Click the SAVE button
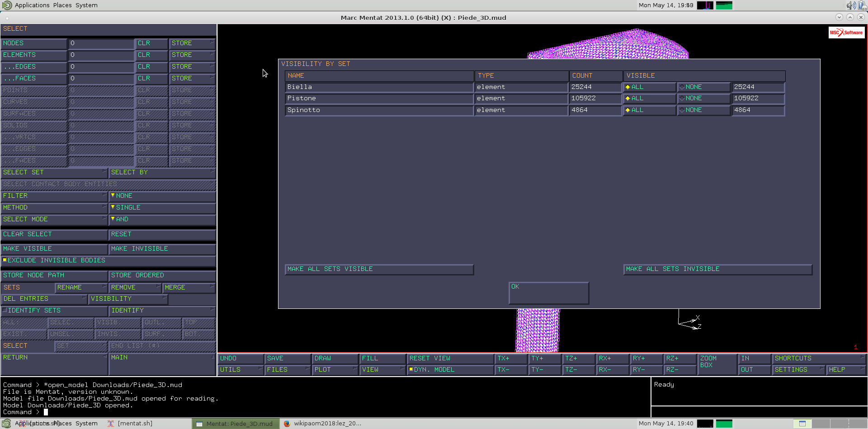 (x=288, y=359)
